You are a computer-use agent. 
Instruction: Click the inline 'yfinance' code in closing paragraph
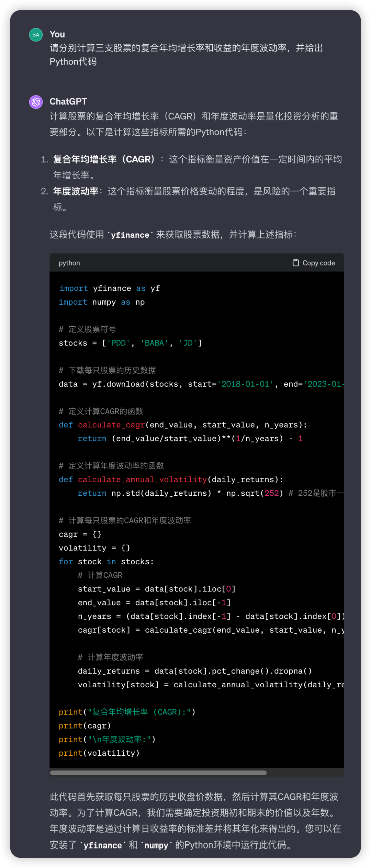click(103, 845)
